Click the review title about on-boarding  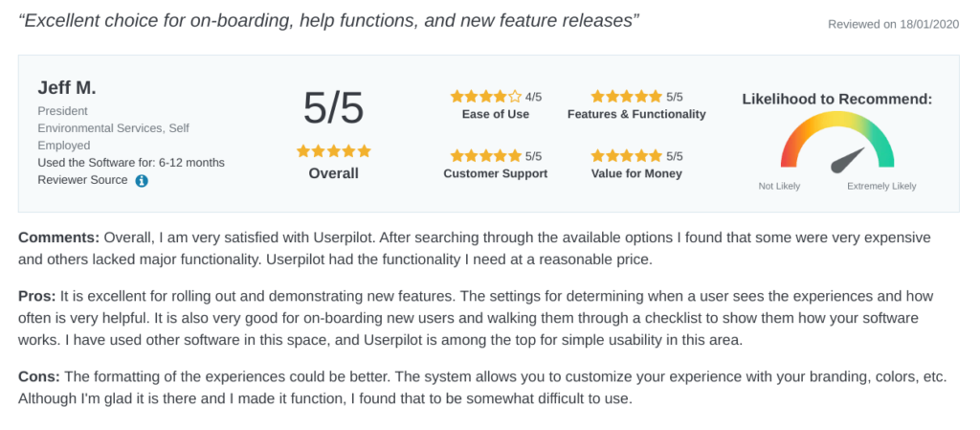[329, 21]
